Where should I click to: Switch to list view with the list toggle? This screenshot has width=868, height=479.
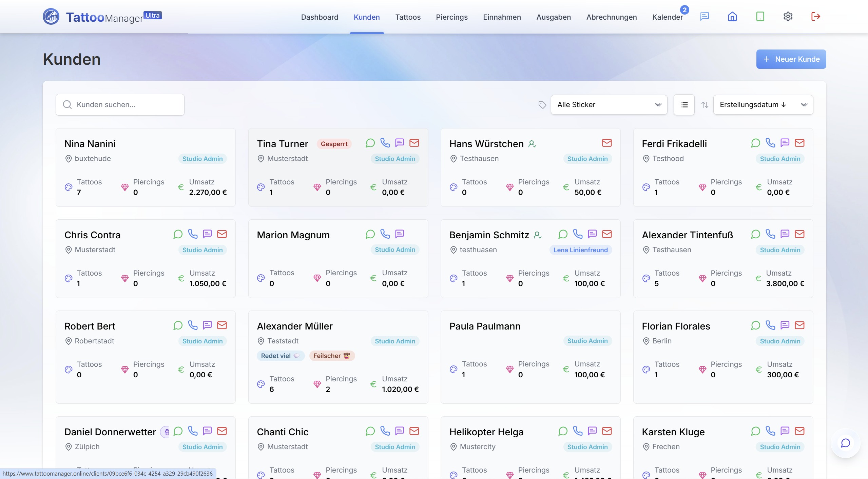(x=684, y=105)
